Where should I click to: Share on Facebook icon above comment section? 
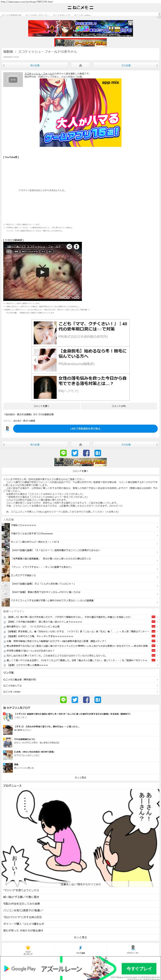[x=86, y=453]
